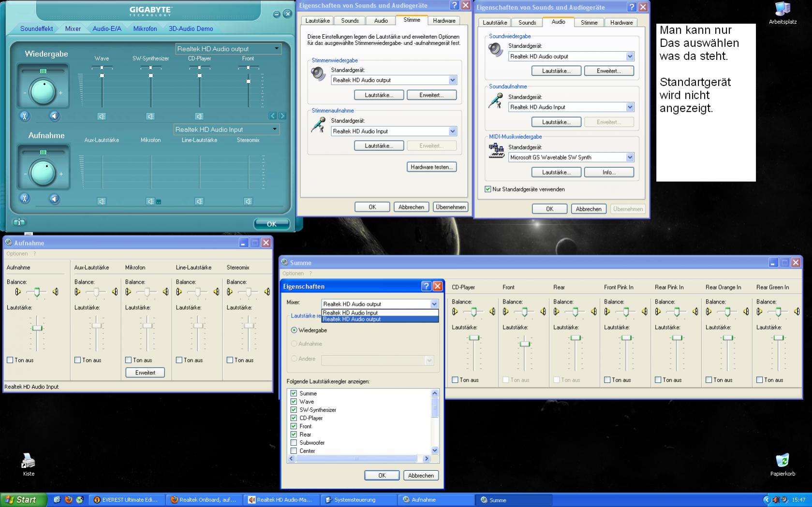812x507 pixels.
Task: Expand Soundwiedergabe Standardgerät dropdown
Action: tap(630, 57)
